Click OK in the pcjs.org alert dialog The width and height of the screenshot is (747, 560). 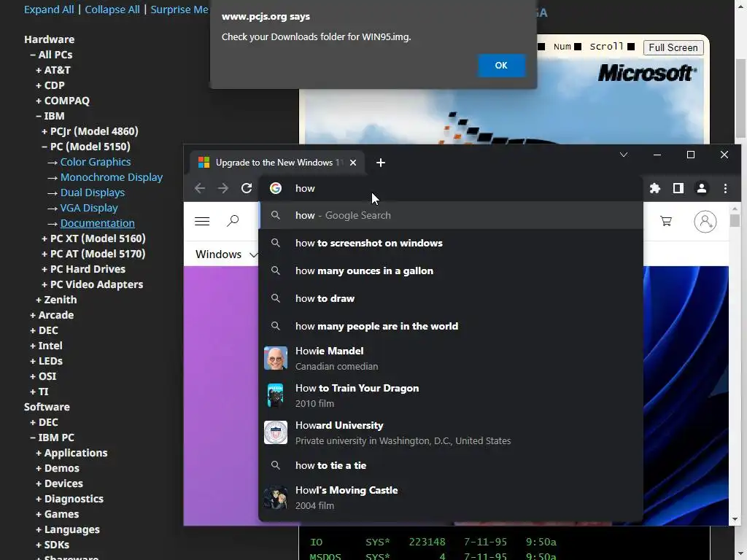coord(501,65)
